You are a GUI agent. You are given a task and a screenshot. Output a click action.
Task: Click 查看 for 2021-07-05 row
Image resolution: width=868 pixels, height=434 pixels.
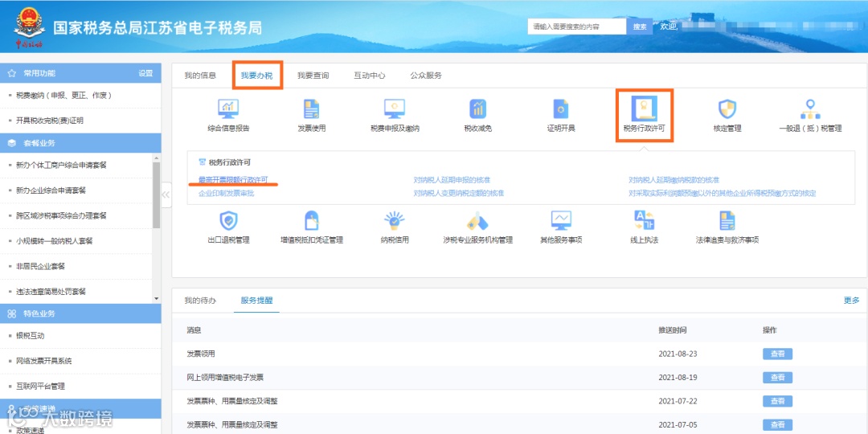(x=777, y=424)
